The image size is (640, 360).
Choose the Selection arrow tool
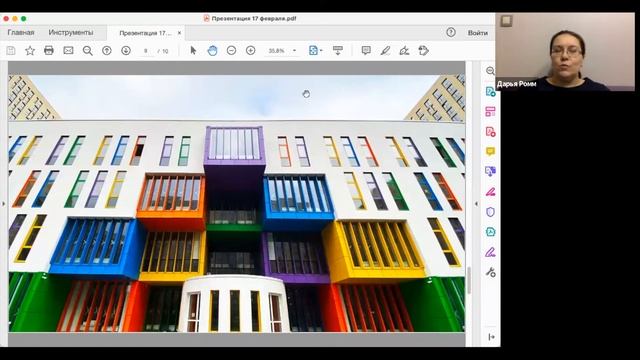click(193, 51)
